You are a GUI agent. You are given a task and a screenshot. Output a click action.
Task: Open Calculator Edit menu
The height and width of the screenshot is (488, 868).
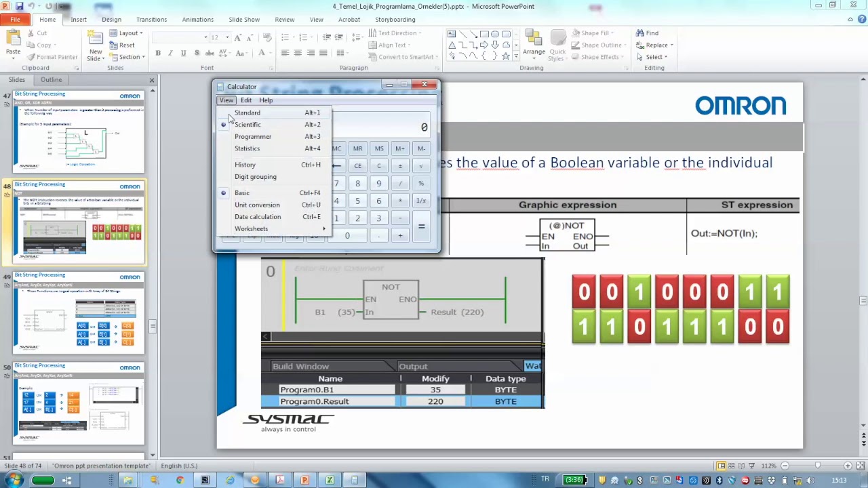tap(246, 100)
